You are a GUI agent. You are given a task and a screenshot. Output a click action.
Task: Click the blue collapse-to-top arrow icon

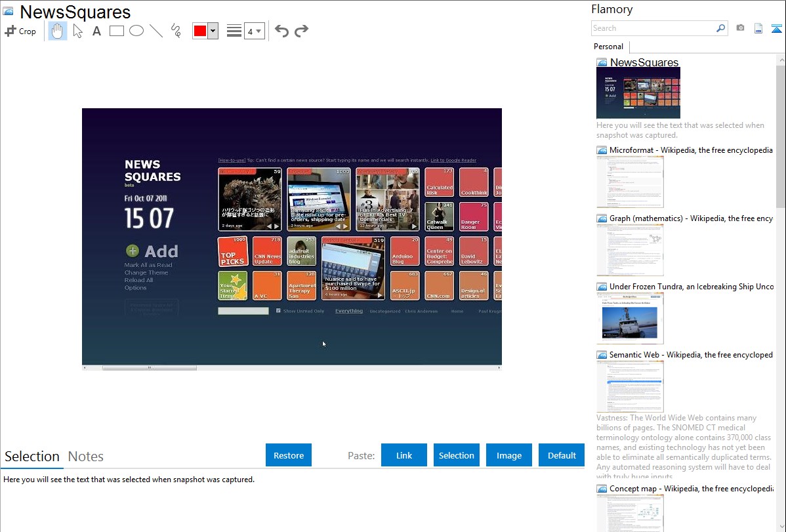coord(776,28)
